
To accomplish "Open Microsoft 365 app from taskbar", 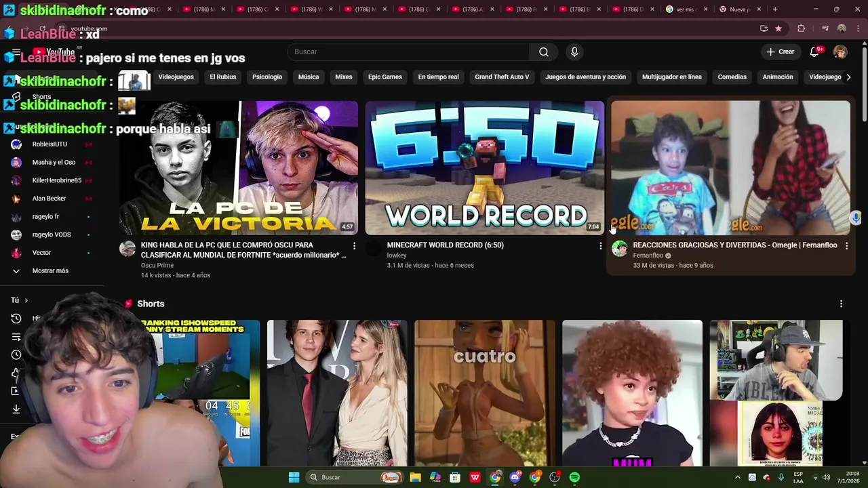I will pos(435,477).
